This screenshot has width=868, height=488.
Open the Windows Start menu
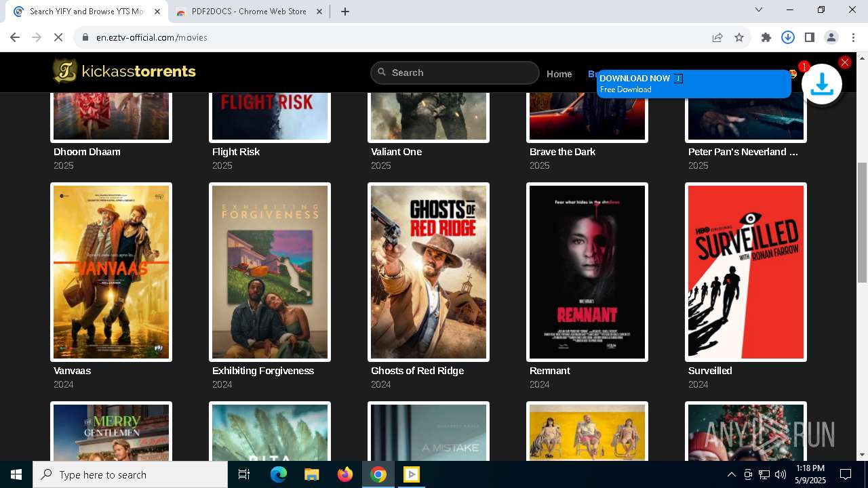[x=16, y=474]
